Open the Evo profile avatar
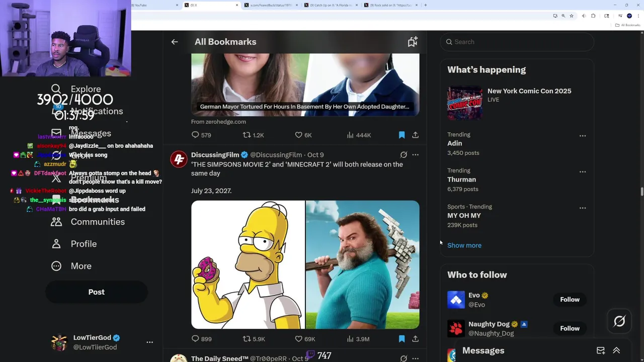The width and height of the screenshot is (644, 362). click(x=456, y=300)
